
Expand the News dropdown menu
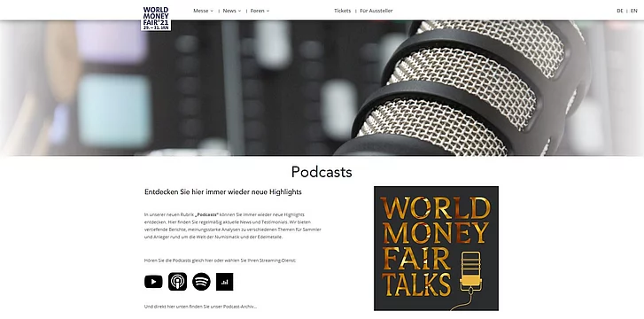[232, 11]
